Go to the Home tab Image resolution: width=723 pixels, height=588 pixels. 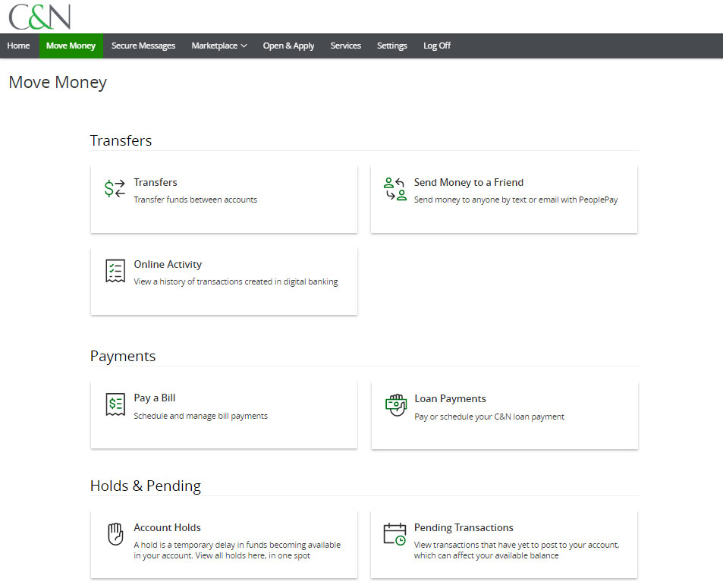click(x=18, y=46)
